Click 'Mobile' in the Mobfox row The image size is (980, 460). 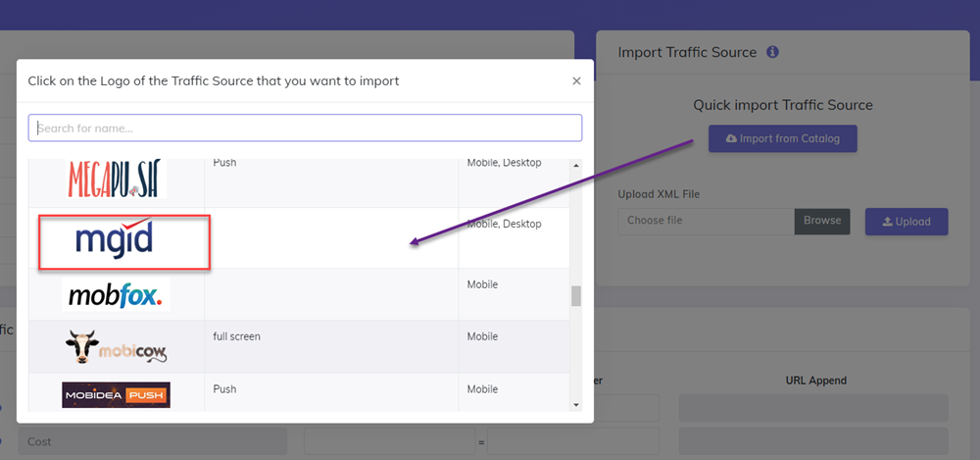[x=482, y=284]
